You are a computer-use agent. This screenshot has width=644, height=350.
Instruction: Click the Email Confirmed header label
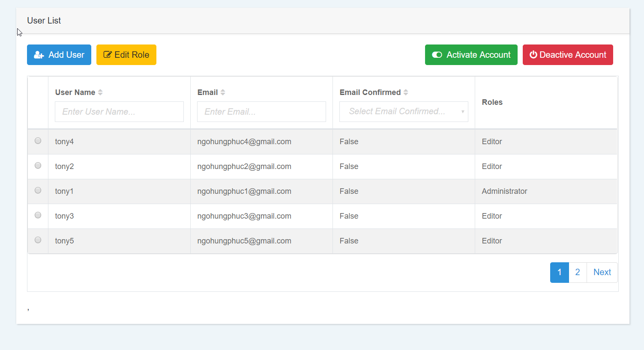pyautogui.click(x=370, y=92)
